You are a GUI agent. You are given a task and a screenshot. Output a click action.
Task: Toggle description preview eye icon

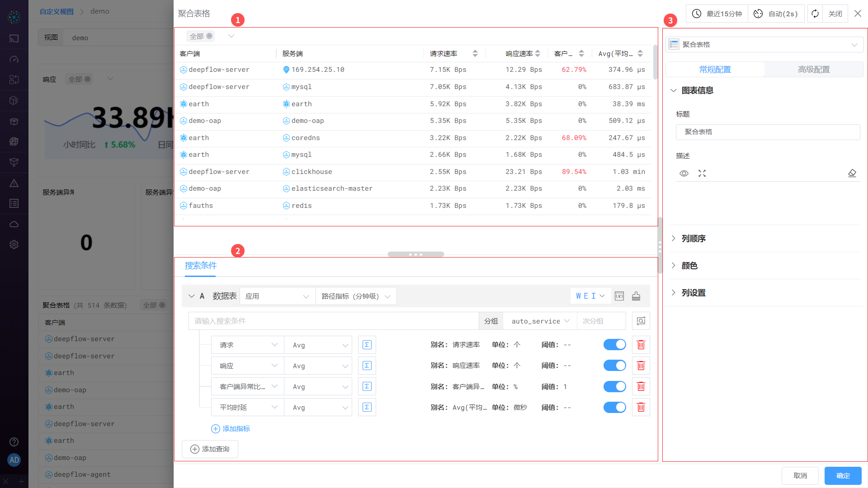684,174
